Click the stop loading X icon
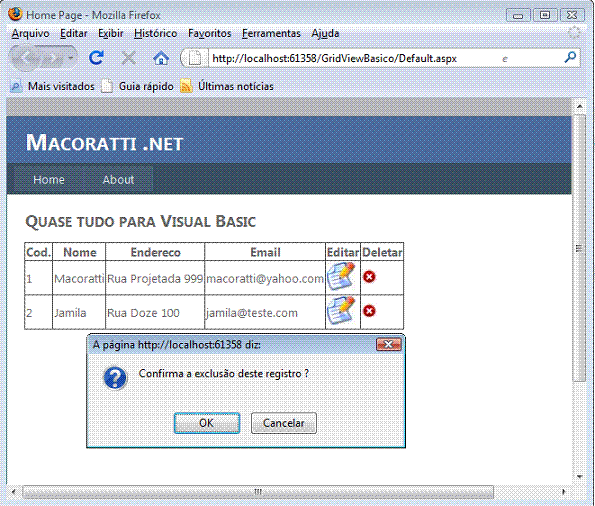The width and height of the screenshot is (595, 506). coord(129,58)
